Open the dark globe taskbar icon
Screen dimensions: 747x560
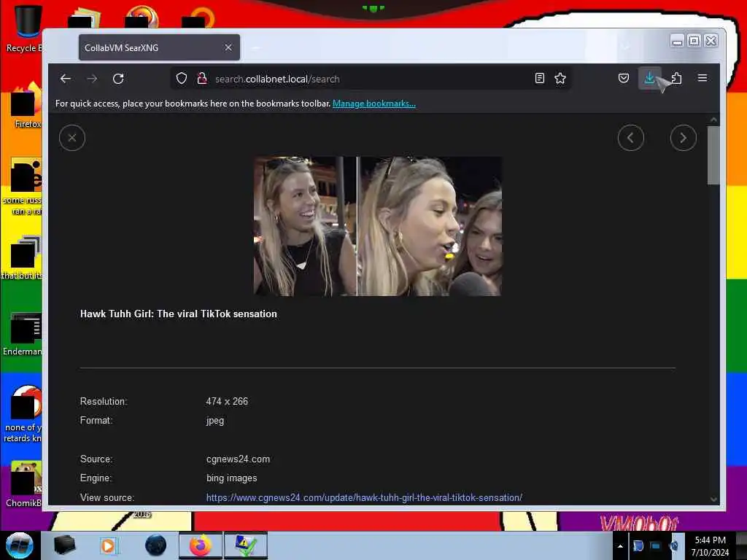[155, 545]
